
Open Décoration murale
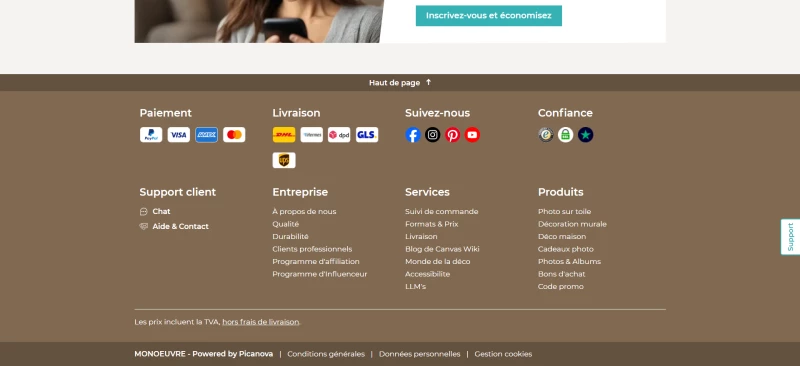(x=572, y=224)
